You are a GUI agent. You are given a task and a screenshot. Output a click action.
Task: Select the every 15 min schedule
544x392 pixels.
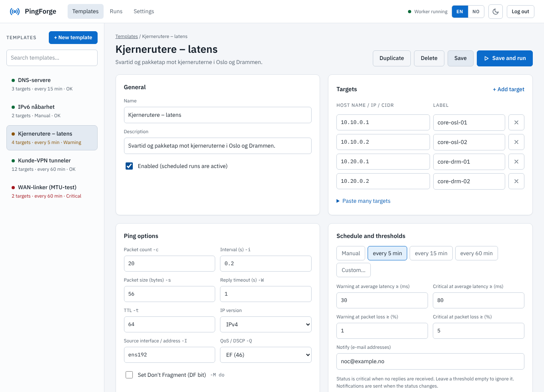[431, 253]
